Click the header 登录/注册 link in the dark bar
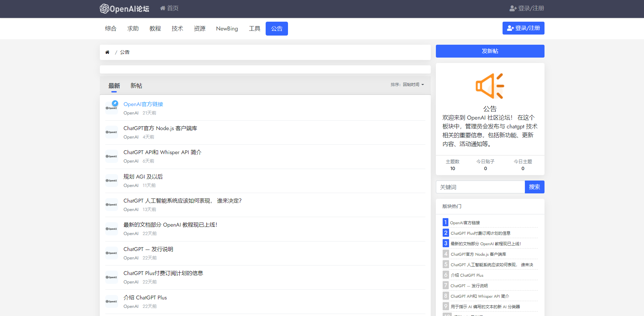 (527, 8)
